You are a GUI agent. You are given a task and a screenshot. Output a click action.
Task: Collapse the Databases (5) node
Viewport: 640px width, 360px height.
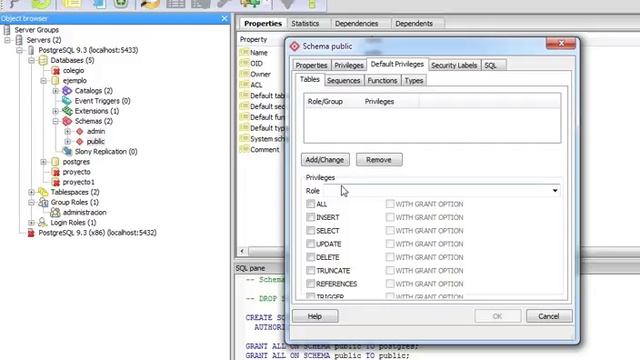[x=31, y=60]
